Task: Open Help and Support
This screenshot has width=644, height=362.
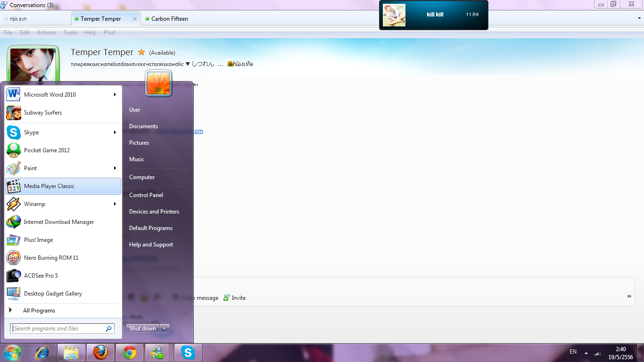Action: 151,245
